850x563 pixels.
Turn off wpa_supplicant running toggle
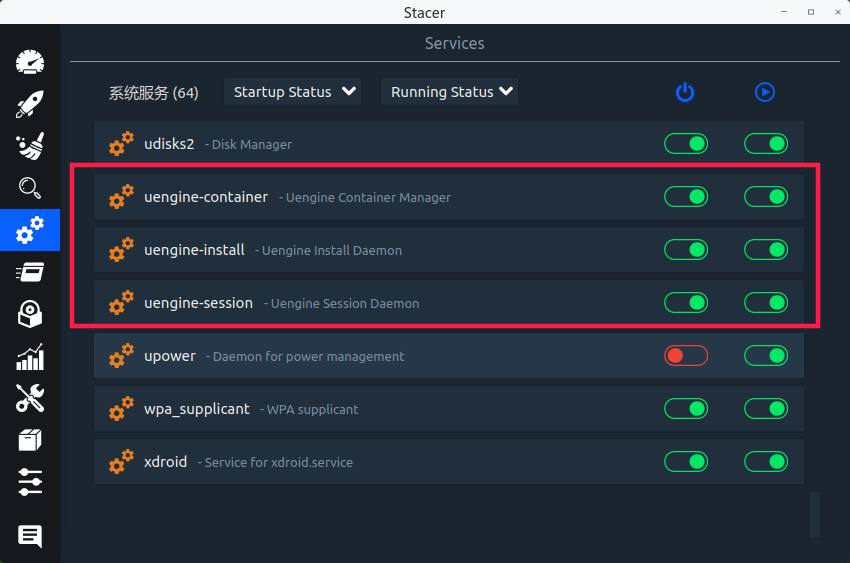click(766, 409)
